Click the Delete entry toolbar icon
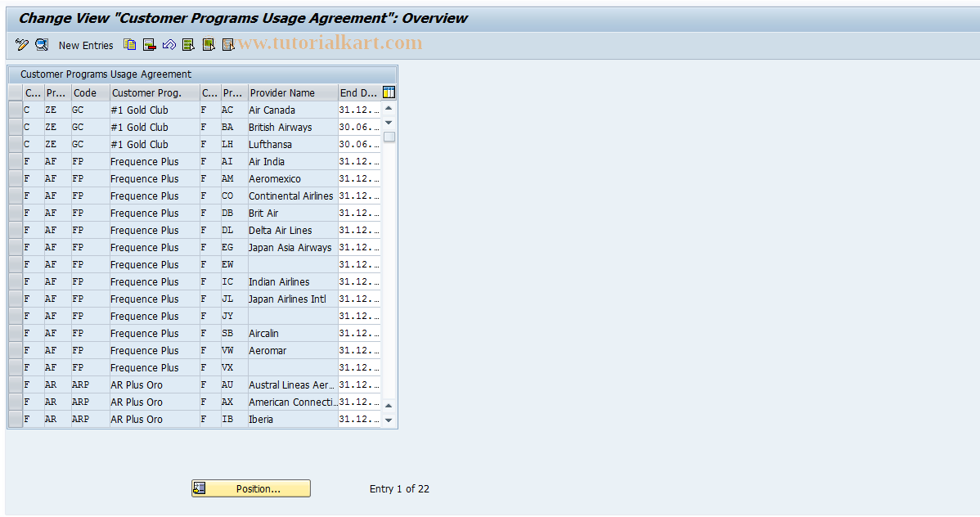The height and width of the screenshot is (517, 980). (x=149, y=44)
